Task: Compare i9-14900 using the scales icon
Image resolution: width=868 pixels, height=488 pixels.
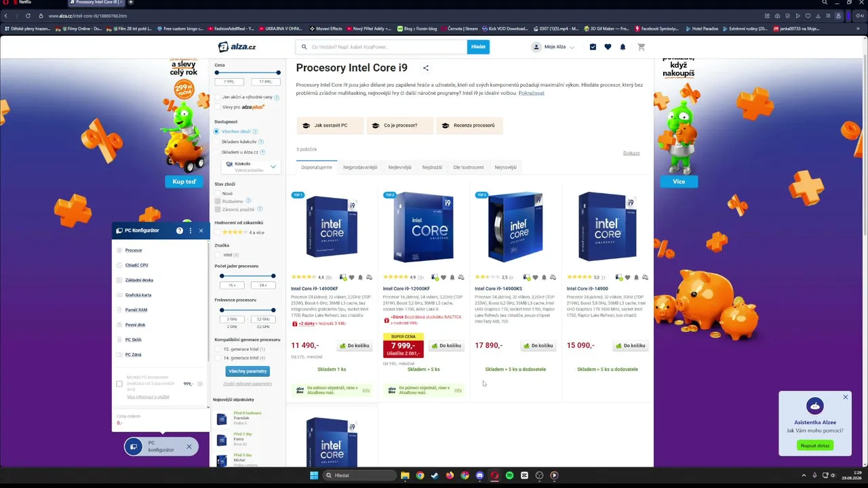Action: [x=645, y=277]
